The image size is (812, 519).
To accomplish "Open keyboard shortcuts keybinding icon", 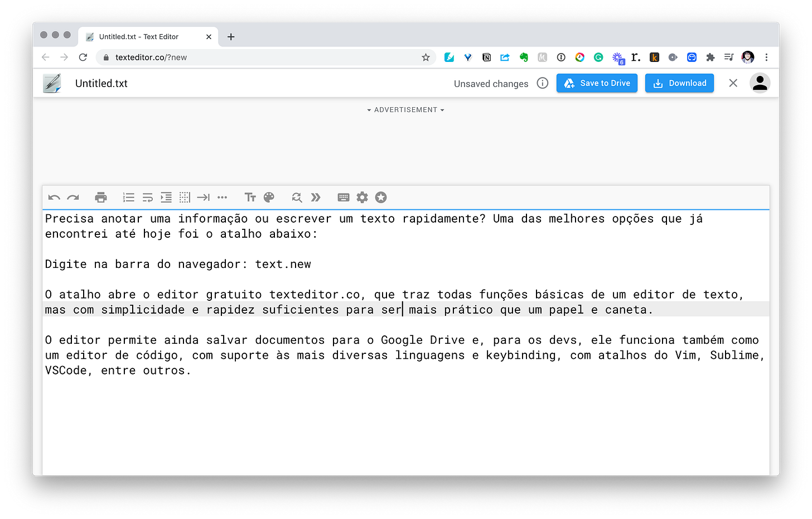I will (344, 198).
